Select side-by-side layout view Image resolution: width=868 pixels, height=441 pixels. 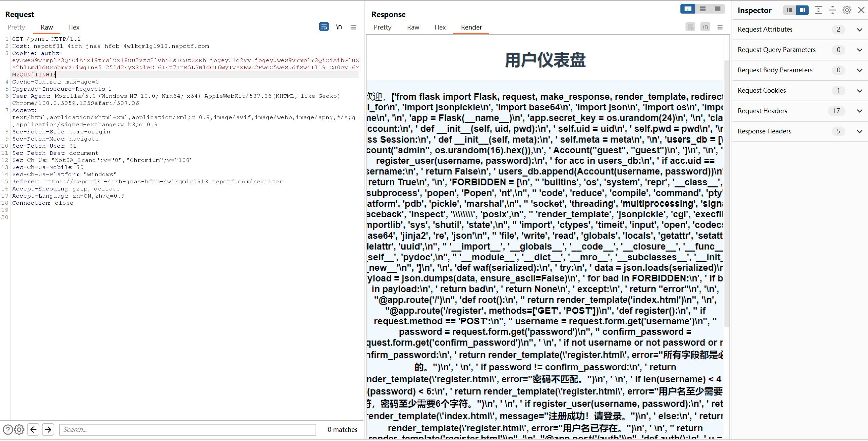coord(688,9)
